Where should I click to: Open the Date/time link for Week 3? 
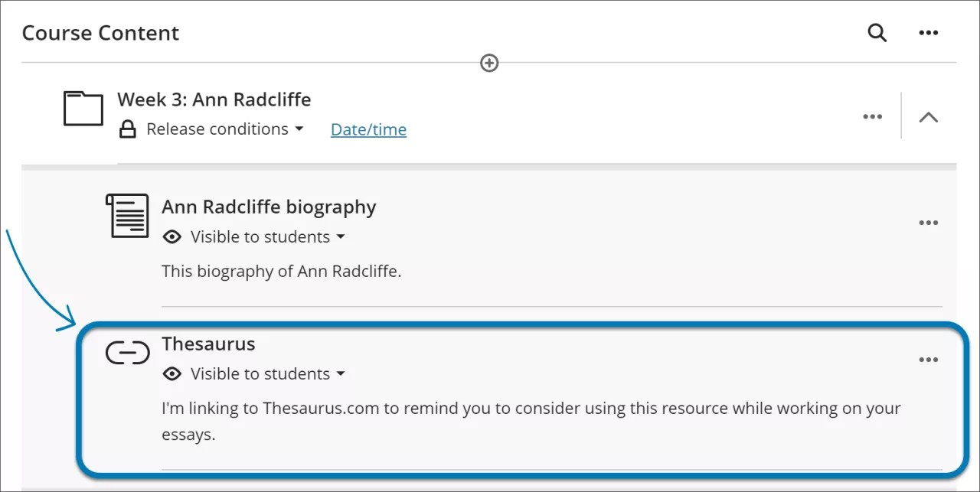coord(368,129)
